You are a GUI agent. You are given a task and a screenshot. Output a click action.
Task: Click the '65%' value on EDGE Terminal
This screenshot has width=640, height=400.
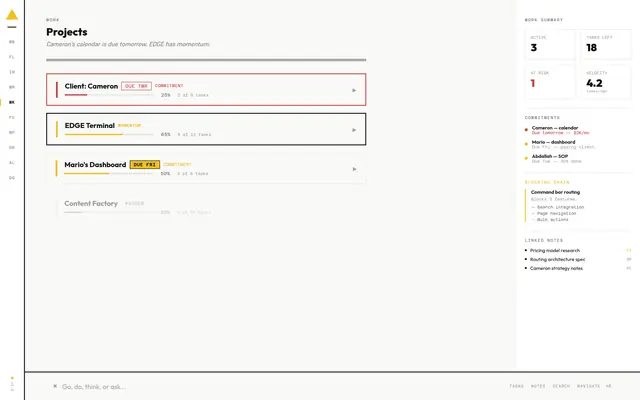[x=165, y=134]
